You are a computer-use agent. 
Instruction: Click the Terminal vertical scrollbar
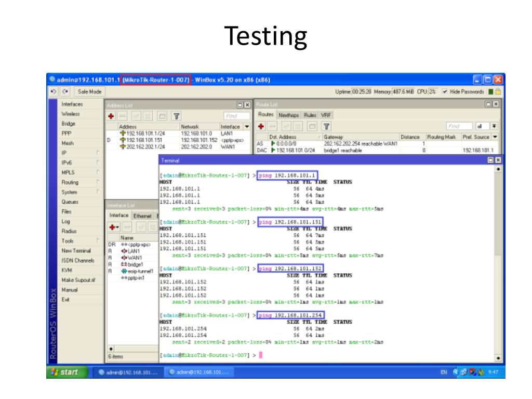tap(498, 263)
